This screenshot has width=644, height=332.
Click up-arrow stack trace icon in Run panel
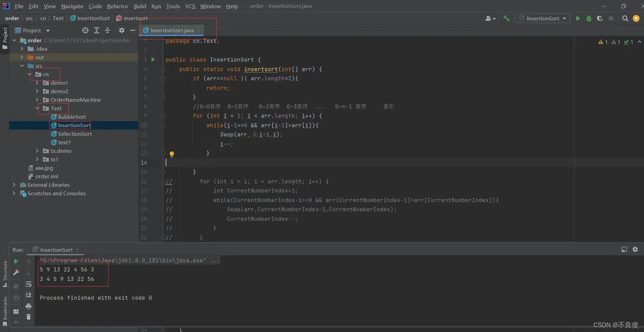29,262
